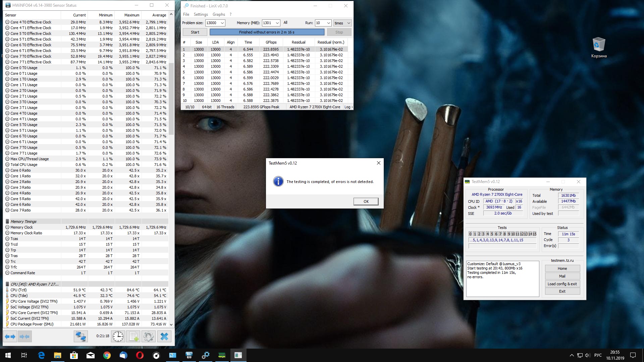This screenshot has height=362, width=644.
Task: Expand the Problem size dropdown
Action: tap(222, 23)
